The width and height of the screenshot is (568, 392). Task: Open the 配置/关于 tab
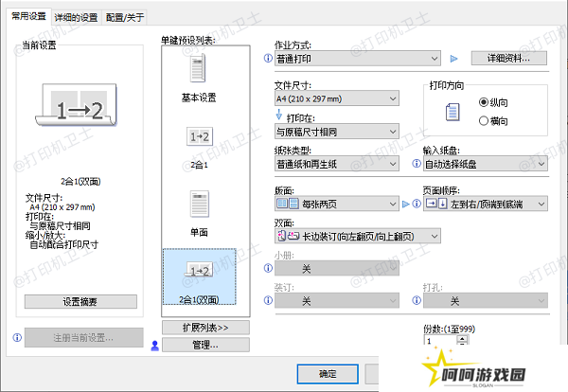(125, 17)
